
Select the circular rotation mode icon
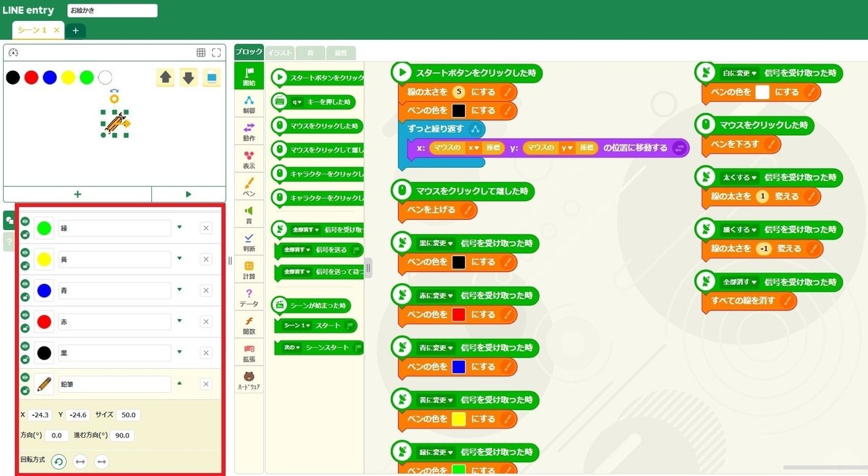[x=59, y=462]
